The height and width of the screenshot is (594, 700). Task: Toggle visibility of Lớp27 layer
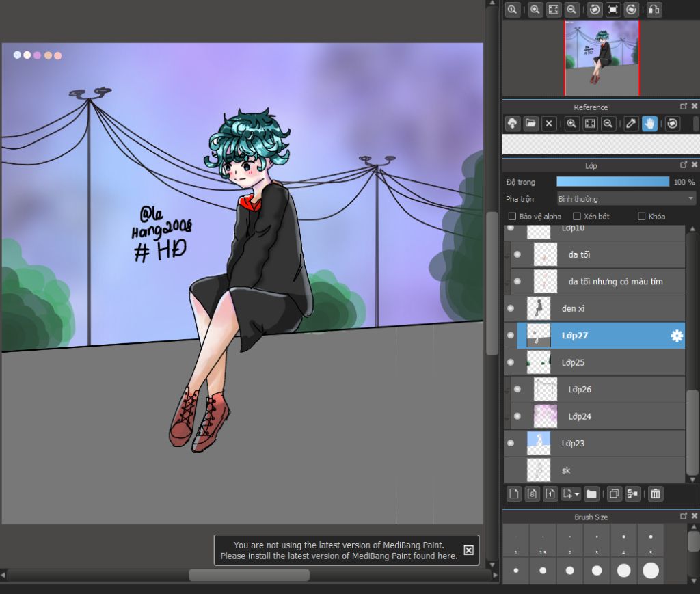coord(511,336)
